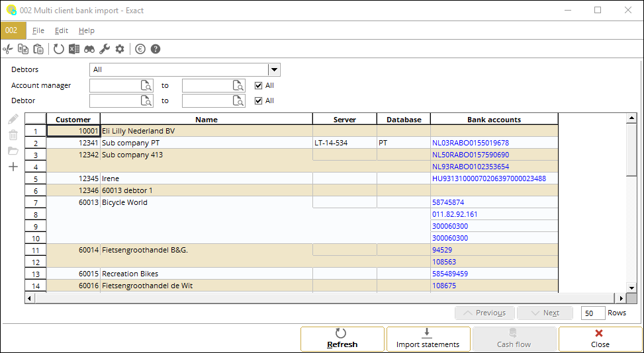Open help via question mark icon
Image resolution: width=644 pixels, height=353 pixels.
tap(156, 49)
